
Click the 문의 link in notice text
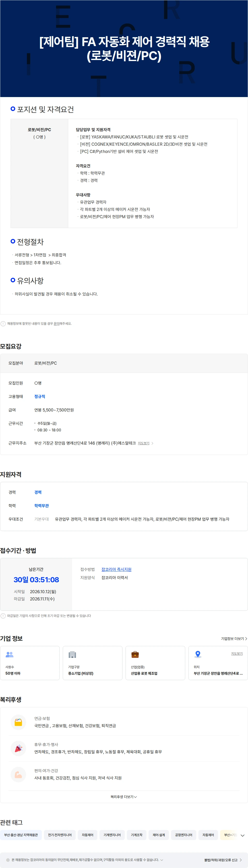[x=57, y=323]
